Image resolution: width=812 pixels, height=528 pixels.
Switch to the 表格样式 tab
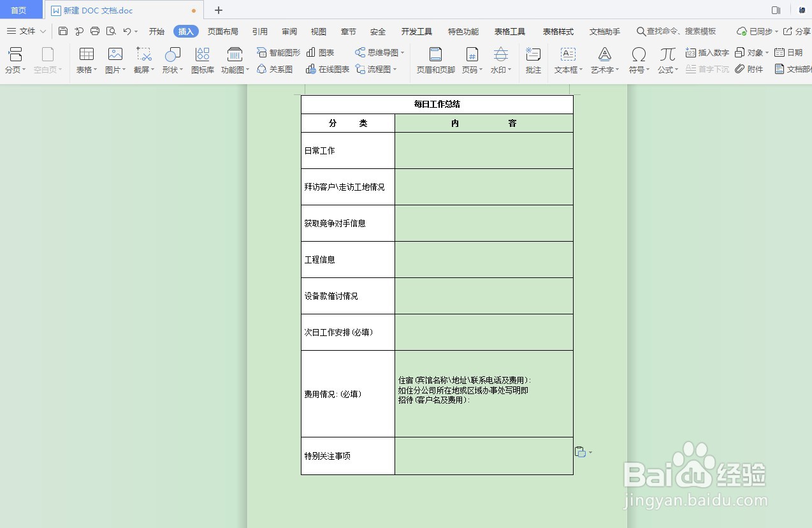558,31
